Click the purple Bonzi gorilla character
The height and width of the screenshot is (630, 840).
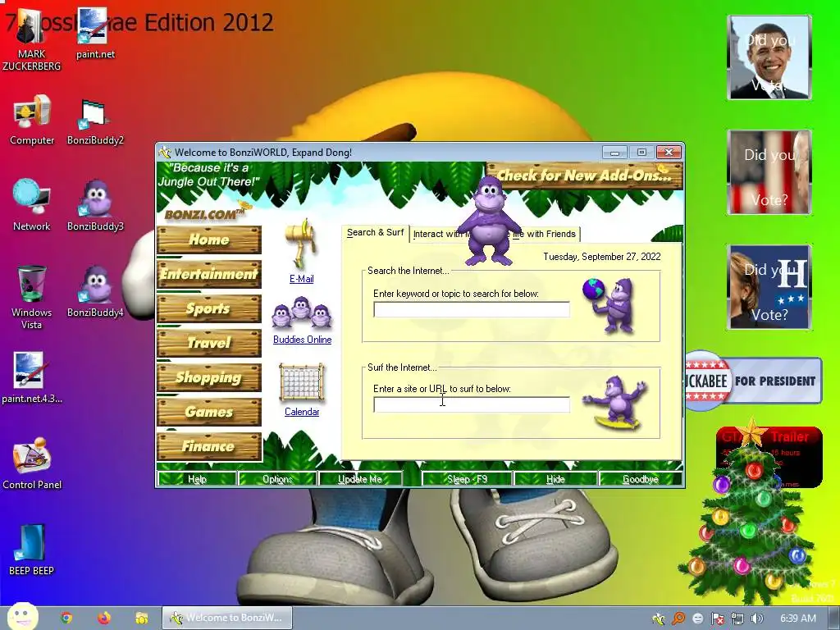coord(489,220)
